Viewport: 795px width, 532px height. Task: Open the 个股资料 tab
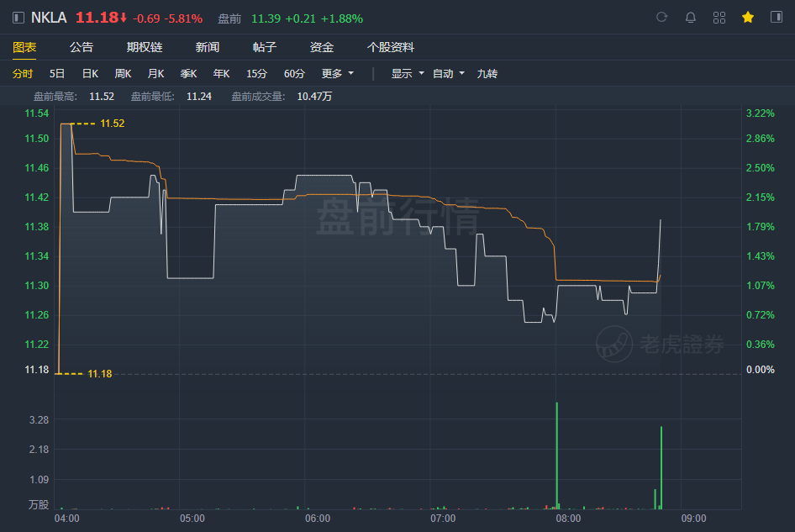point(391,48)
